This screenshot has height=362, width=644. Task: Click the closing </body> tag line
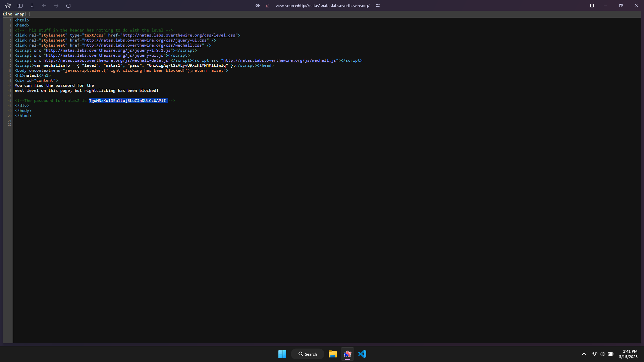point(23,111)
